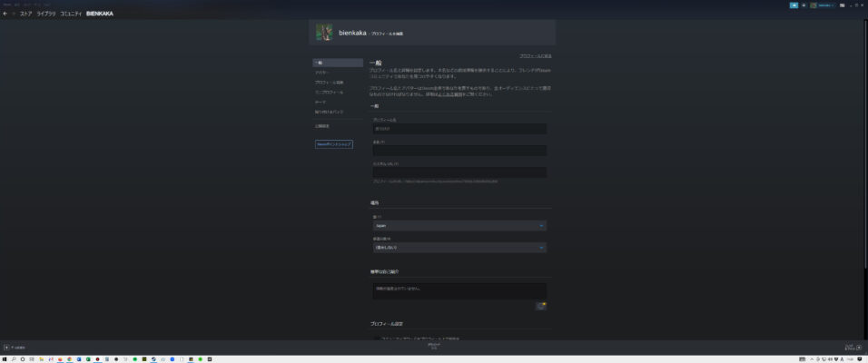Expand the prefecture dropdown below country
Screen dimensions: 868x363
[459, 247]
